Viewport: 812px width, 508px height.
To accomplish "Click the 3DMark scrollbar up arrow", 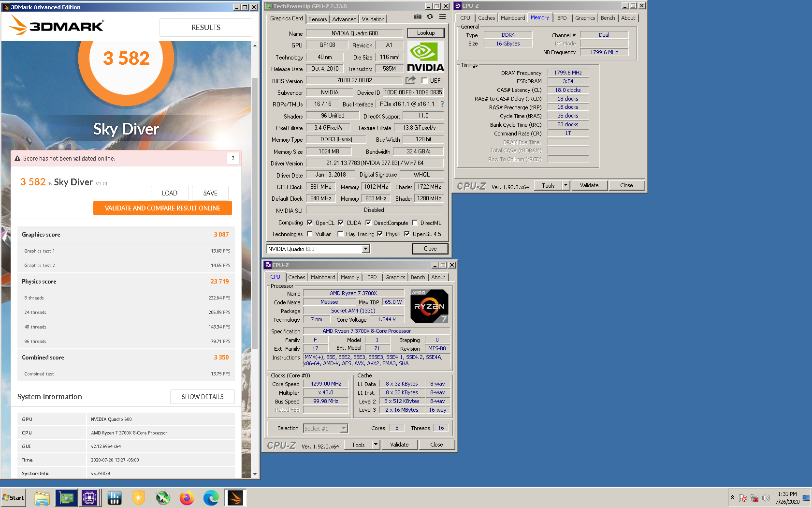I will pyautogui.click(x=255, y=45).
